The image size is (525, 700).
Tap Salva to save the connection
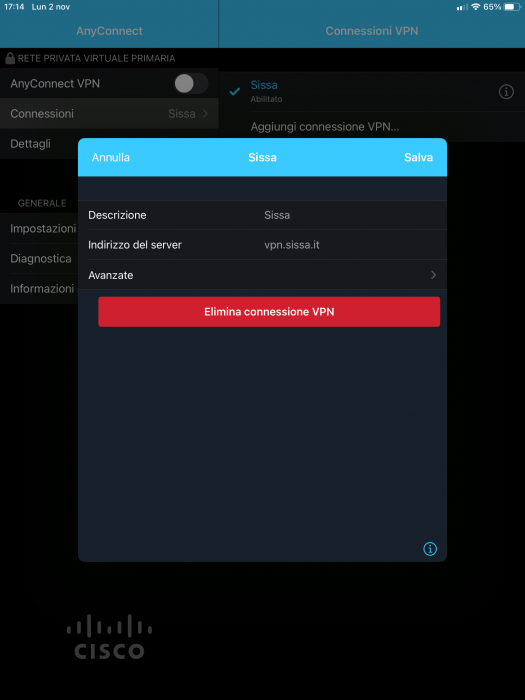coord(418,158)
